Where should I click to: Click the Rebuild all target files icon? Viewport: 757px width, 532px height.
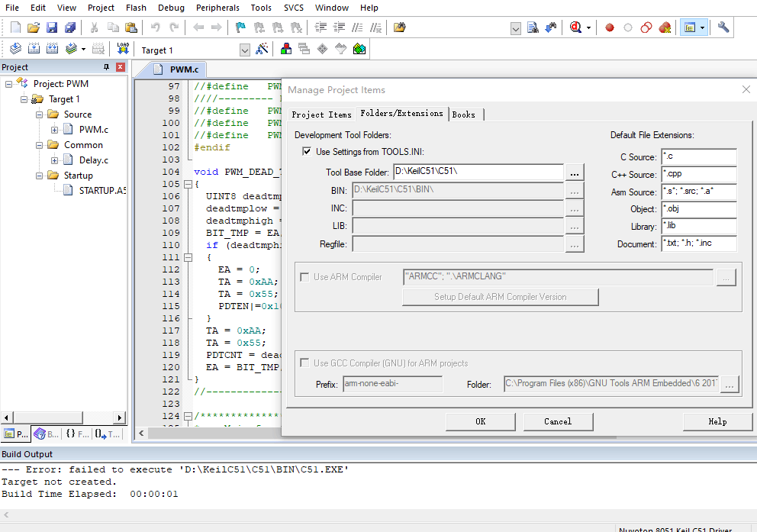52,49
